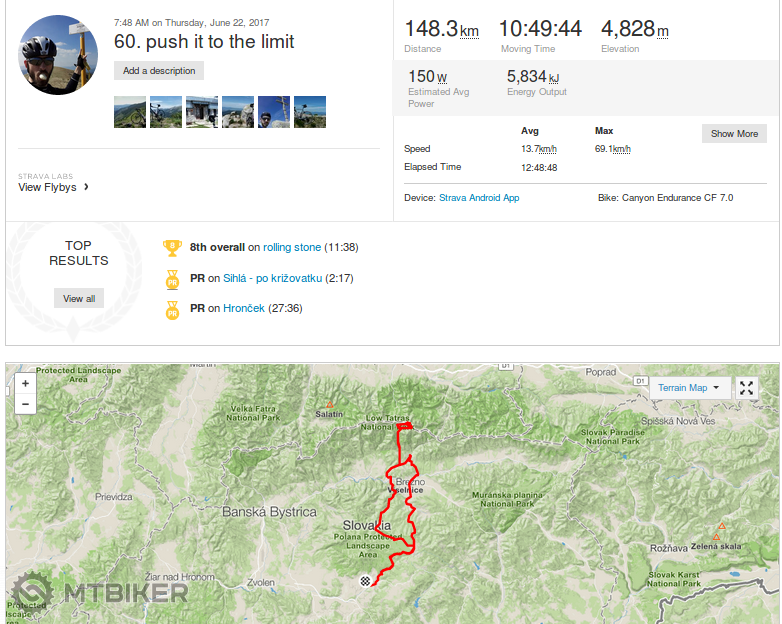
Task: Open the last ride photo thumbnail
Action: [310, 112]
